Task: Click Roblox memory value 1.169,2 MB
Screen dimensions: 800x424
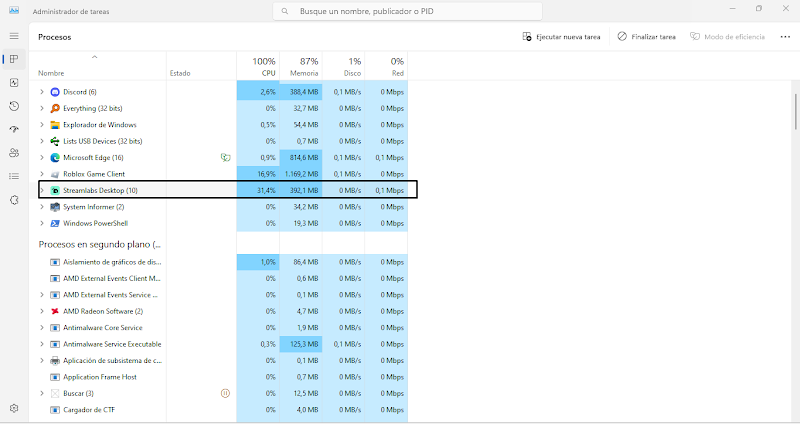Action: coord(302,174)
